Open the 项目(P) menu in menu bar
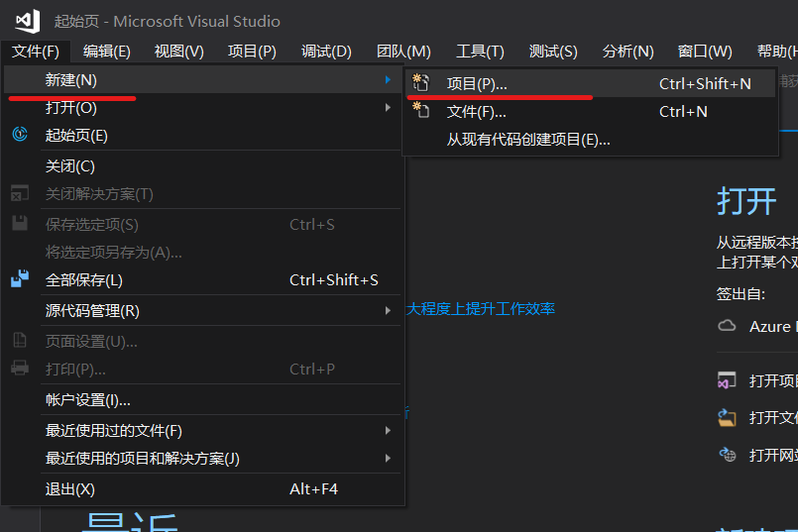The width and height of the screenshot is (798, 532). [x=252, y=52]
